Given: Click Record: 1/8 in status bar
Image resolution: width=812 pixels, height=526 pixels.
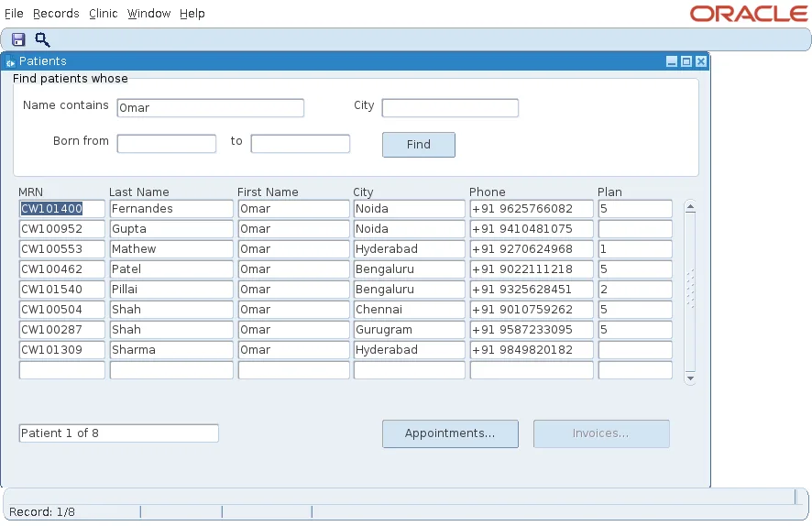Looking at the screenshot, I should [42, 512].
